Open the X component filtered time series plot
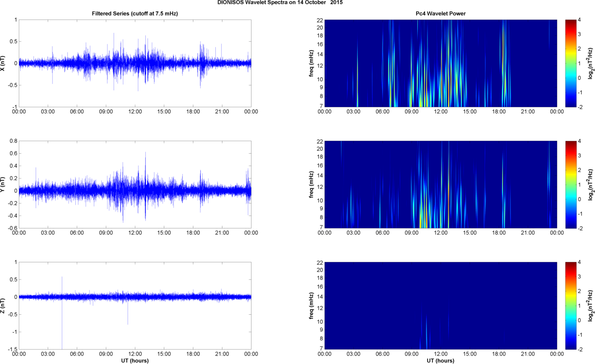The image size is (595, 364). (x=135, y=63)
